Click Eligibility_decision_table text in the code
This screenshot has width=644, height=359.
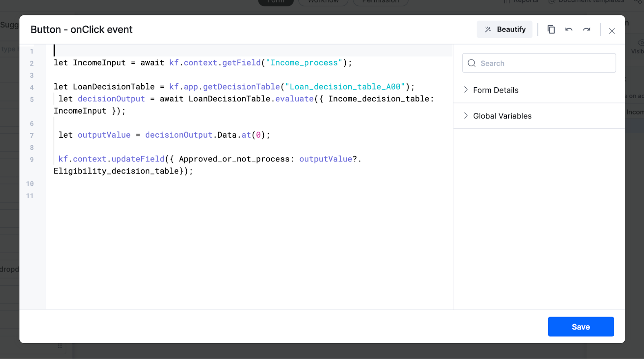(116, 171)
